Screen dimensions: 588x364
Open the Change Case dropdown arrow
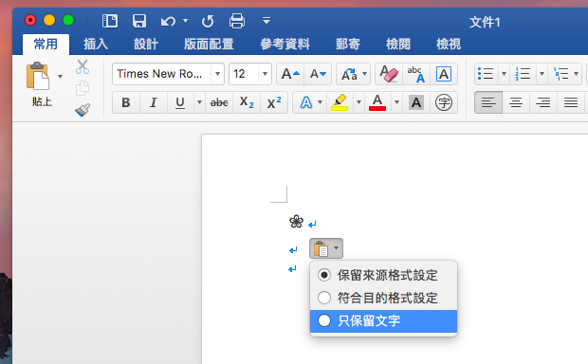coord(364,74)
